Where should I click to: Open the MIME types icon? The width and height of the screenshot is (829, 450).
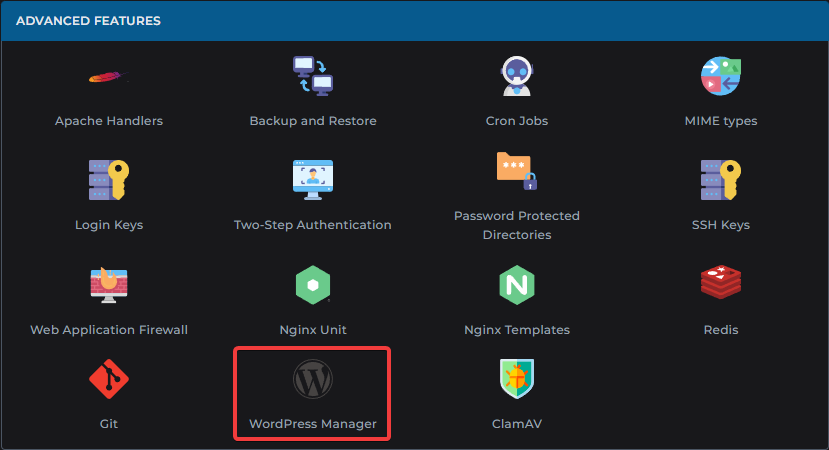721,76
